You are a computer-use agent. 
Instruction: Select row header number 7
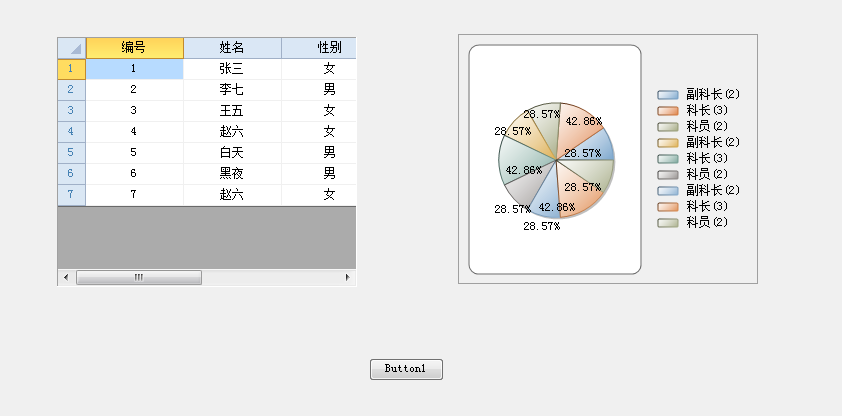pyautogui.click(x=71, y=195)
